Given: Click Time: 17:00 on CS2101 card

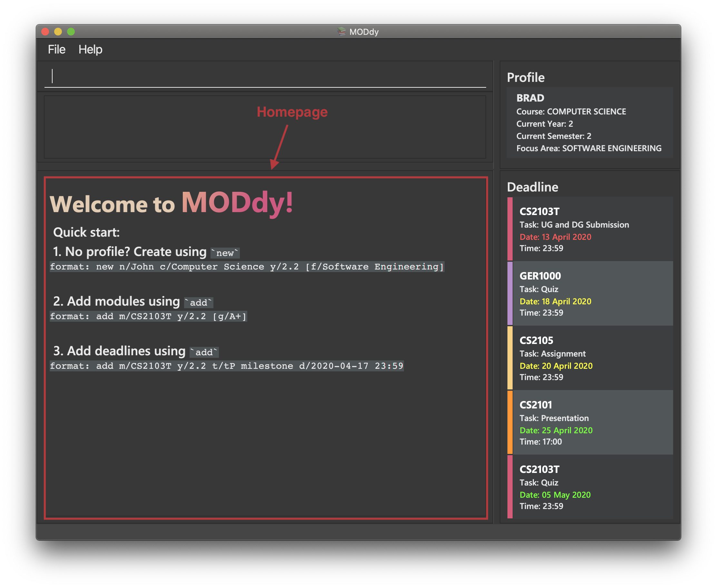Looking at the screenshot, I should pyautogui.click(x=541, y=441).
